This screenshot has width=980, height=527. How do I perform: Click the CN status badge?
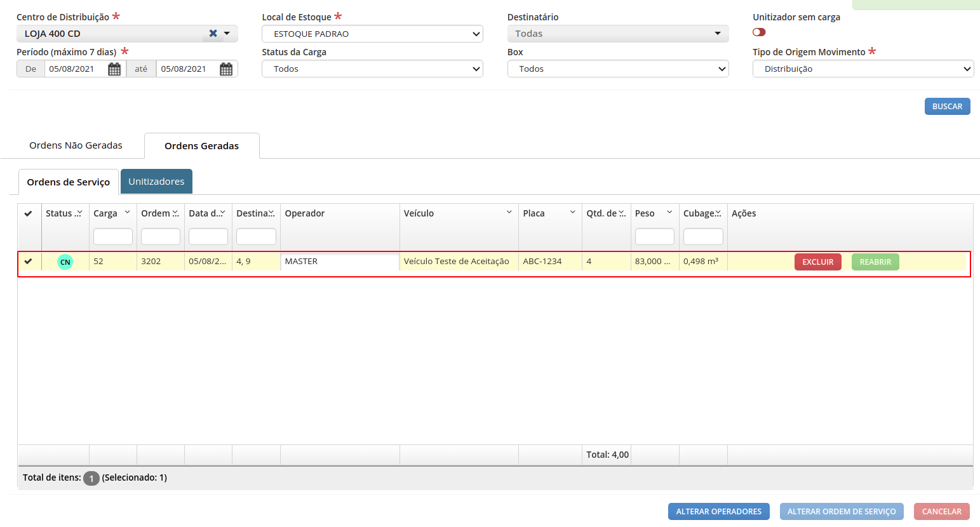[65, 262]
